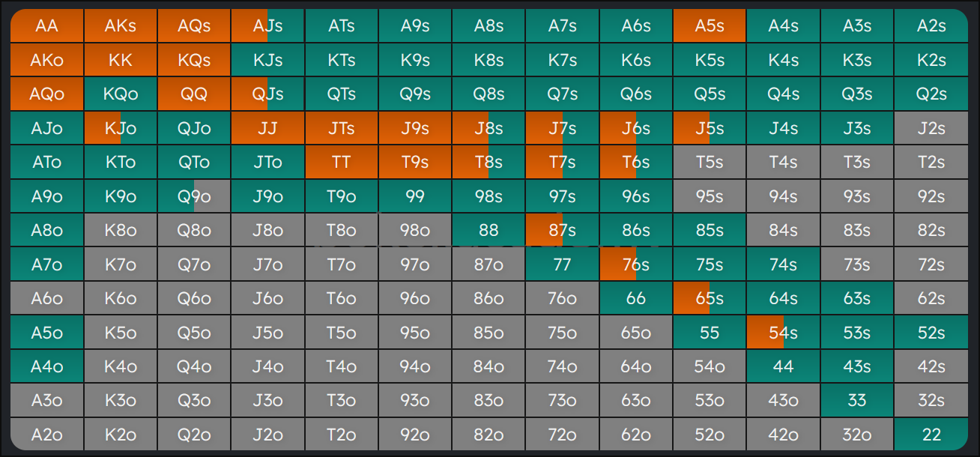The width and height of the screenshot is (980, 457).
Task: Select the JTs hand cell
Action: [341, 128]
